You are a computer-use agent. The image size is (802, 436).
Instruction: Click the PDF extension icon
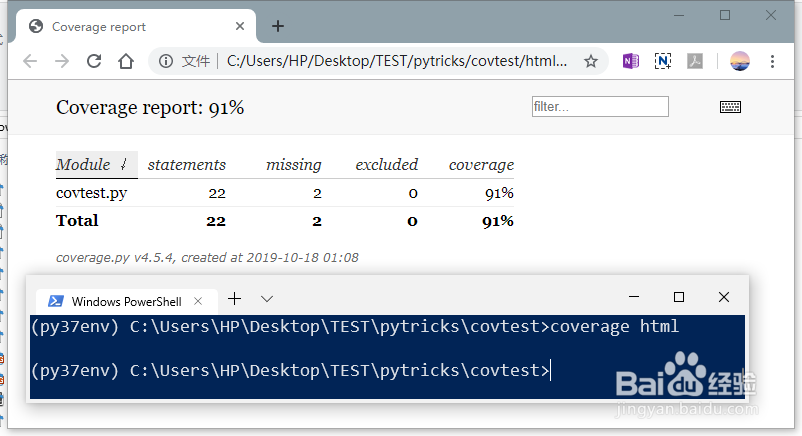[x=694, y=61]
